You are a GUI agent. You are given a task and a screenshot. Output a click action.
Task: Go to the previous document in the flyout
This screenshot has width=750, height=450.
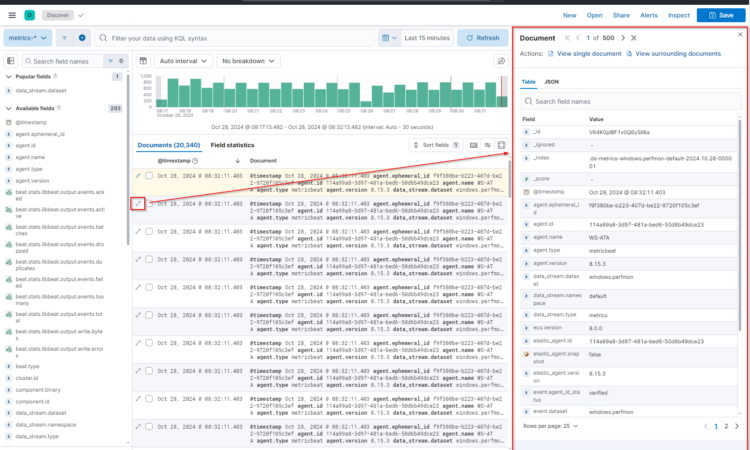pos(578,38)
